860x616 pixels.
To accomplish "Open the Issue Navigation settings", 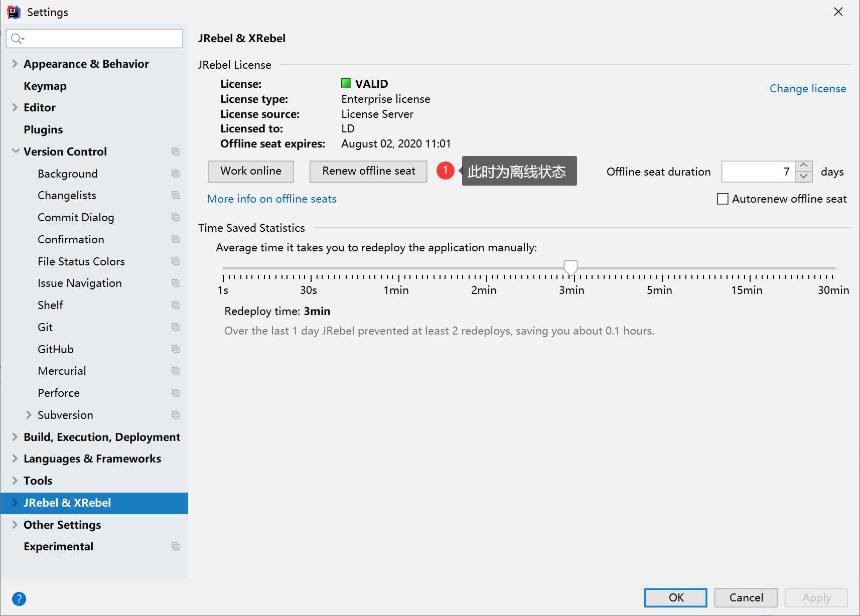I will coord(79,283).
